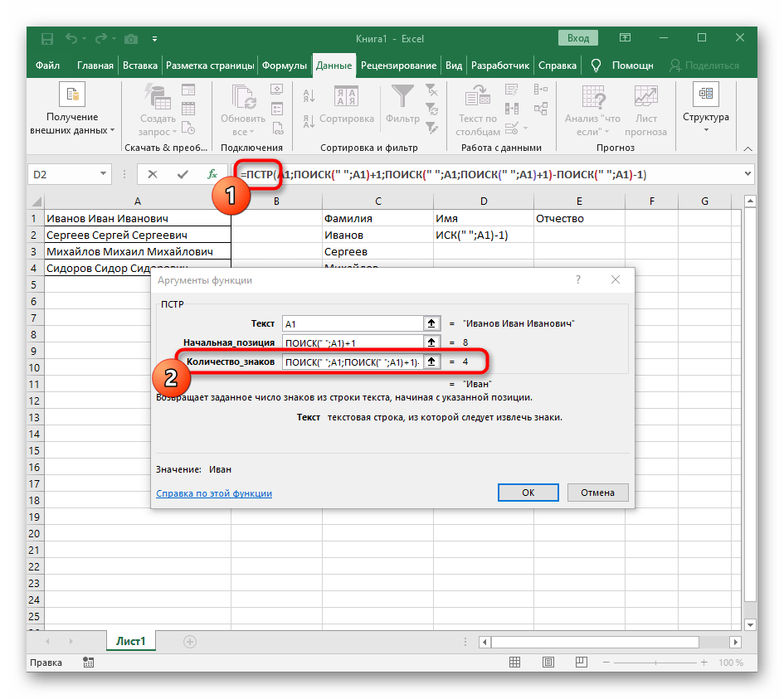This screenshot has height=699, width=784.
Task: Click the camera icon in quick access toolbar
Action: click(x=131, y=39)
